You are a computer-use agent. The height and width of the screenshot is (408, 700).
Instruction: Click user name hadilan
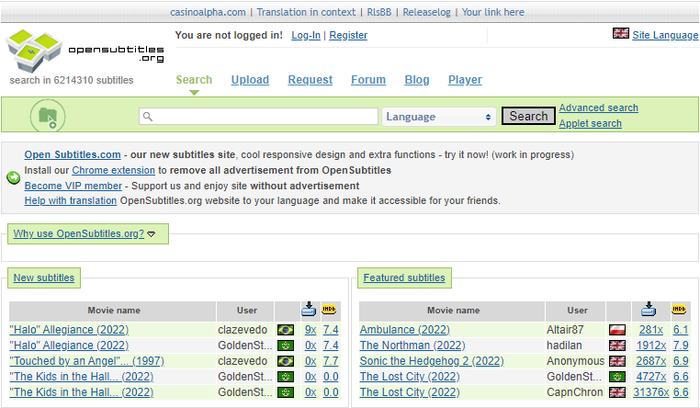tap(564, 346)
